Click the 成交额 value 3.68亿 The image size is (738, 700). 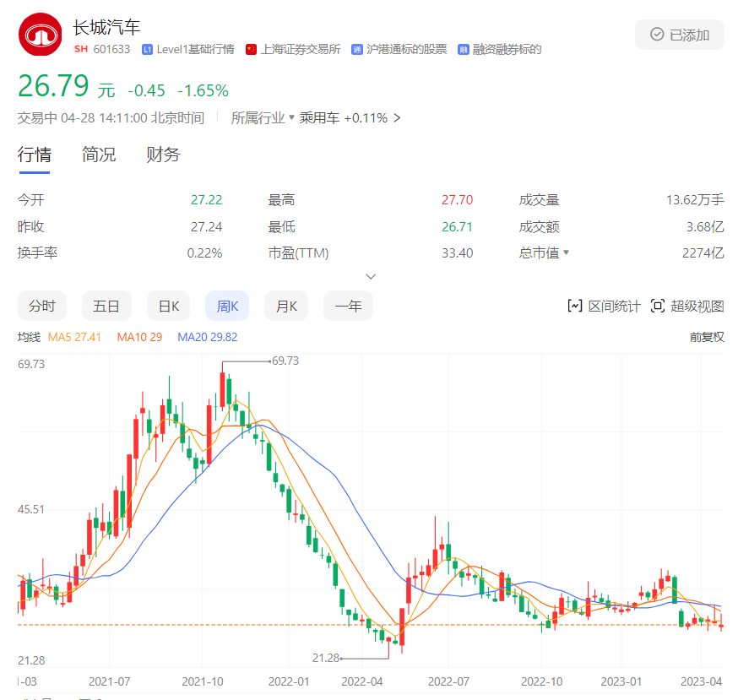705,227
